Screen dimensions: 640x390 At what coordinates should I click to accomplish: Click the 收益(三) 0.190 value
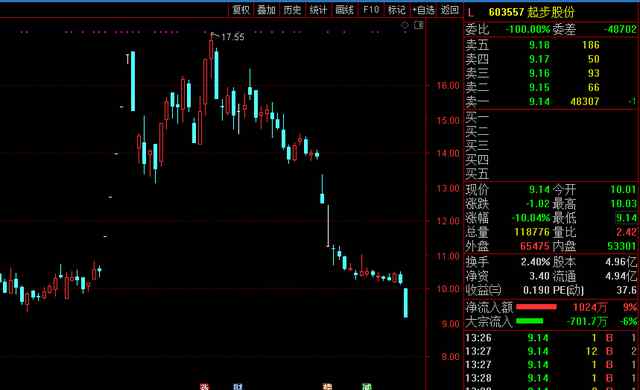[536, 290]
